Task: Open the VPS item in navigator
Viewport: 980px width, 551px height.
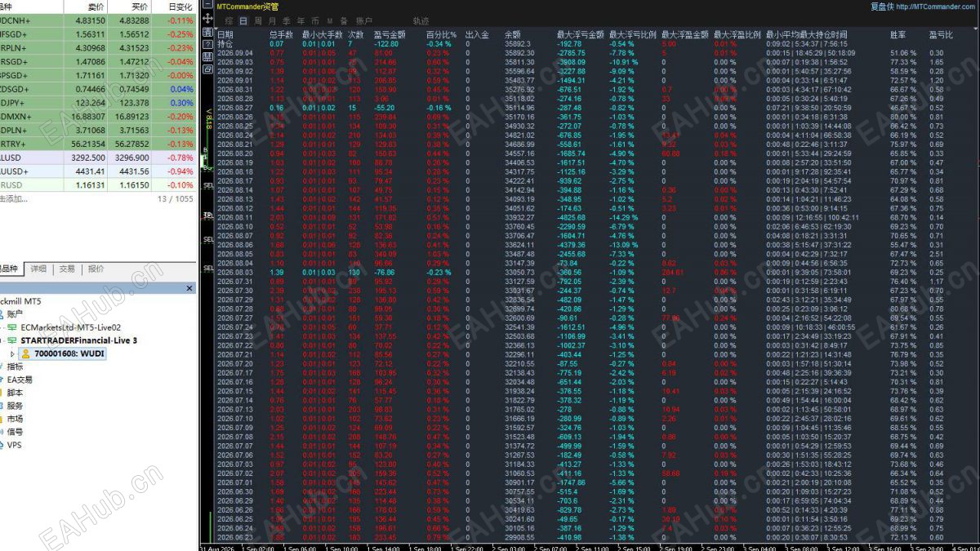Action: click(15, 445)
